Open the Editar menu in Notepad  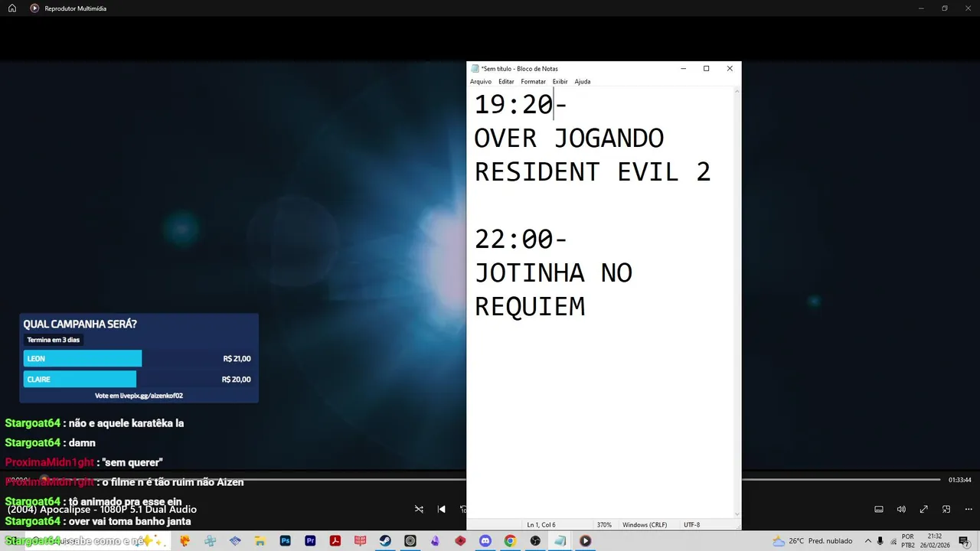tap(506, 81)
